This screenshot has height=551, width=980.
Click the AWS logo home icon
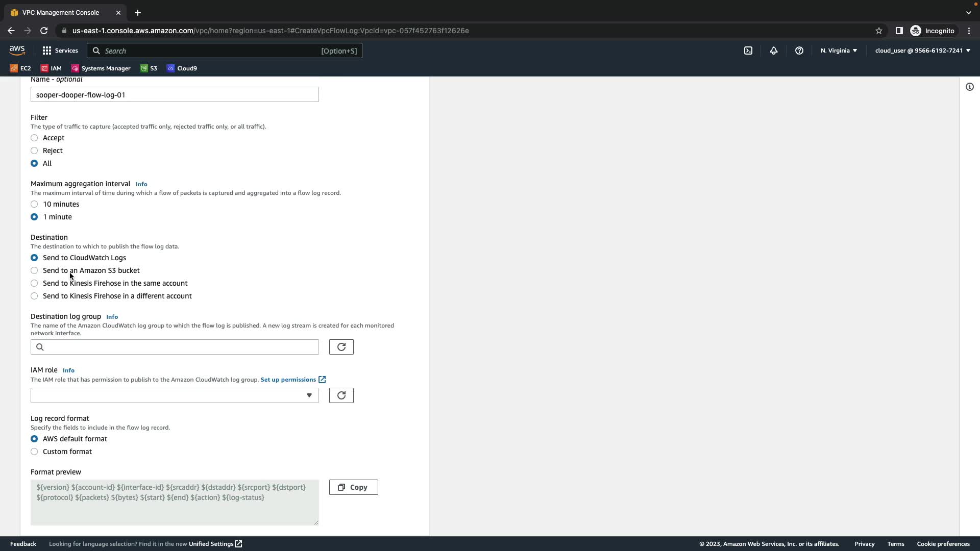click(17, 50)
